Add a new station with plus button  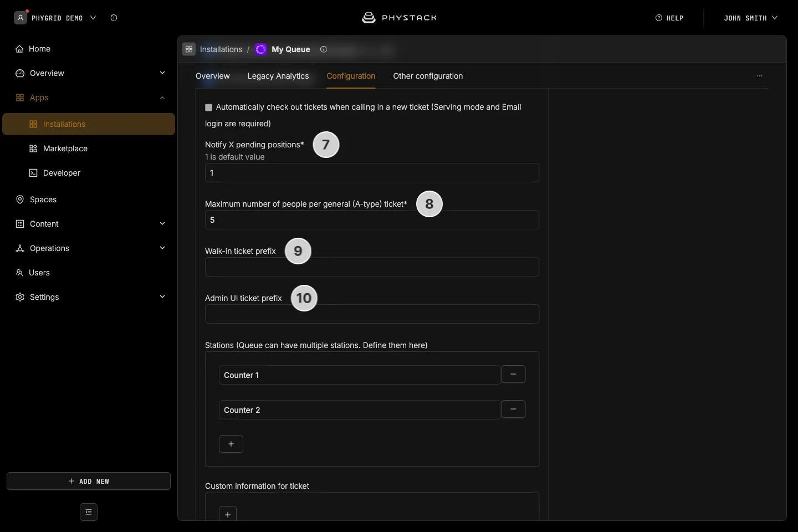231,444
